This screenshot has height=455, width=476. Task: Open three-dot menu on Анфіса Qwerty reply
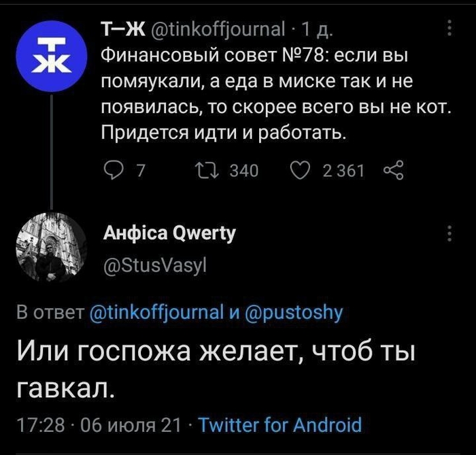click(x=449, y=233)
